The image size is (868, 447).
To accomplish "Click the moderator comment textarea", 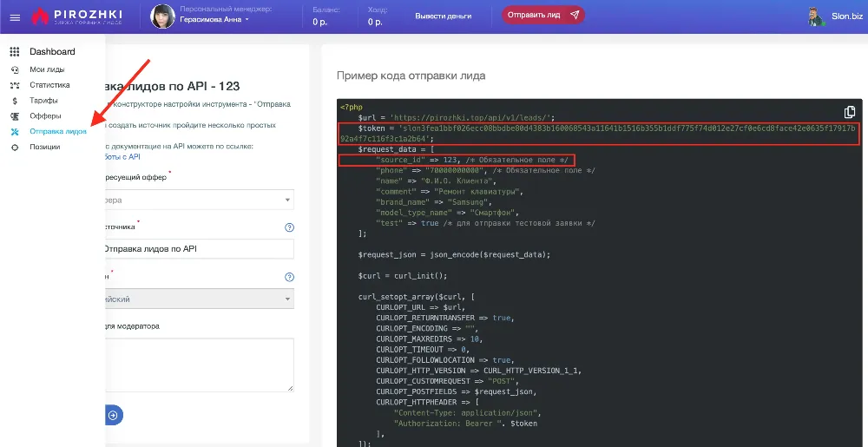I will click(x=200, y=365).
